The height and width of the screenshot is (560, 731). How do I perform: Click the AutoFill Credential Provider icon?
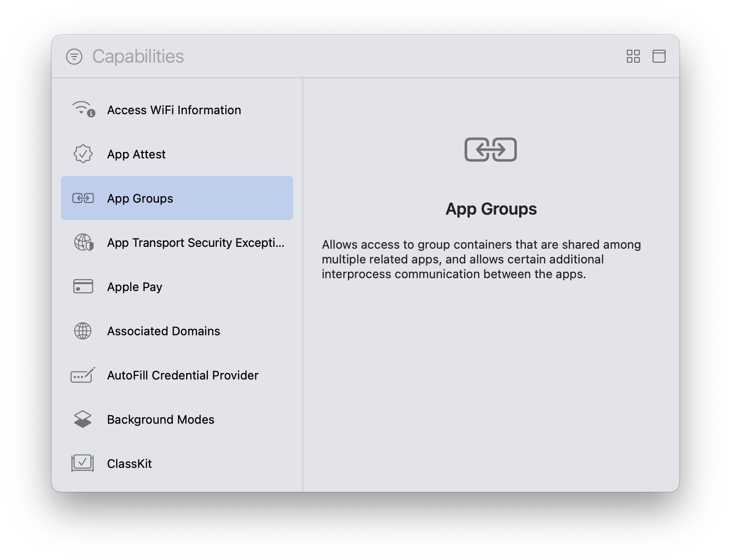pos(83,375)
